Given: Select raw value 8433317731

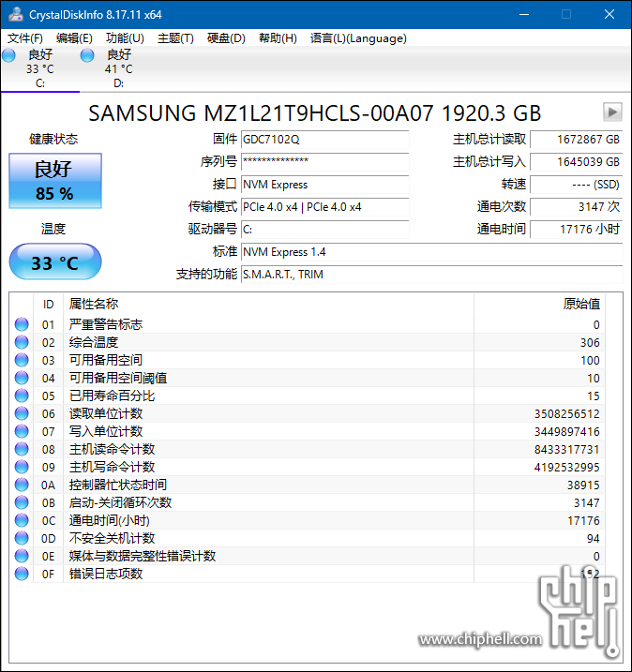Looking at the screenshot, I should [x=566, y=450].
